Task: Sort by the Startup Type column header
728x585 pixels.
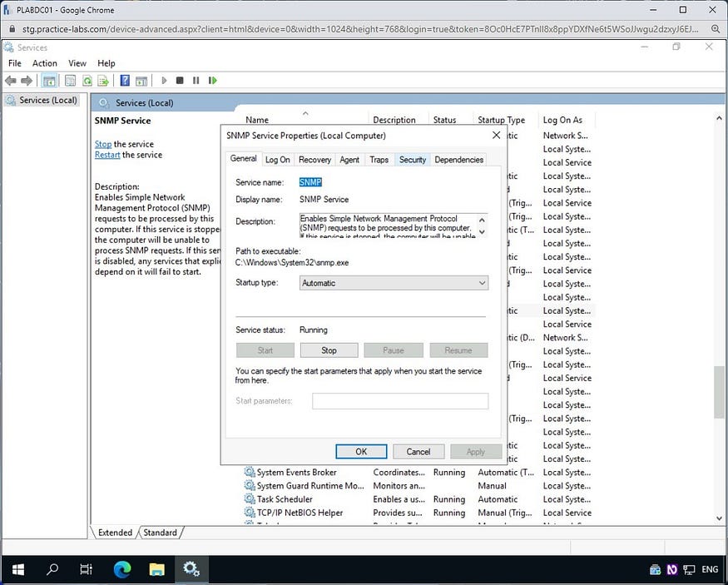Action: click(x=505, y=120)
